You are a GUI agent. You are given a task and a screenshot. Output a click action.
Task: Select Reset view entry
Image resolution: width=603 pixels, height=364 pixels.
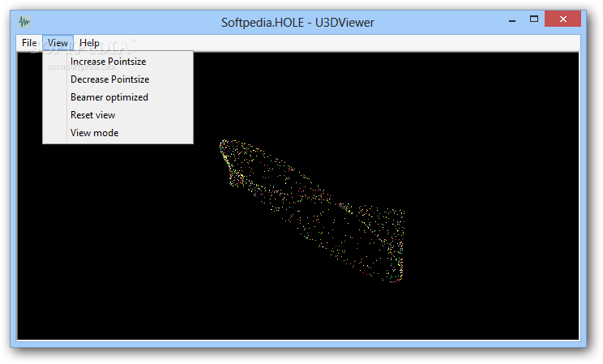pyautogui.click(x=118, y=115)
